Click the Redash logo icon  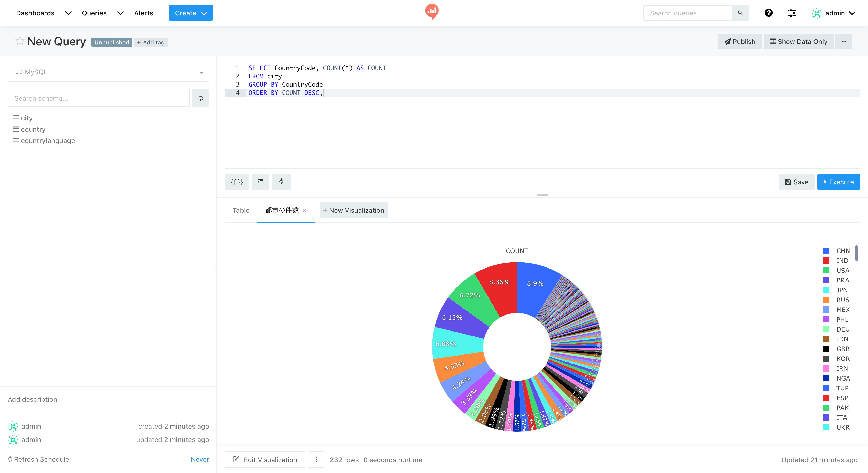point(432,11)
